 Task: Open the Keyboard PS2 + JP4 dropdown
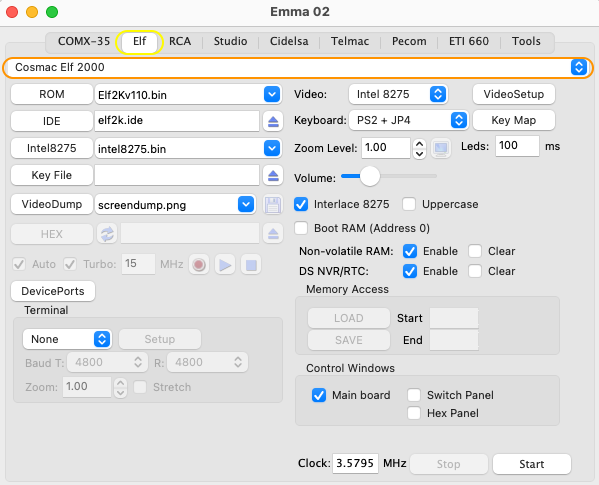[408, 121]
